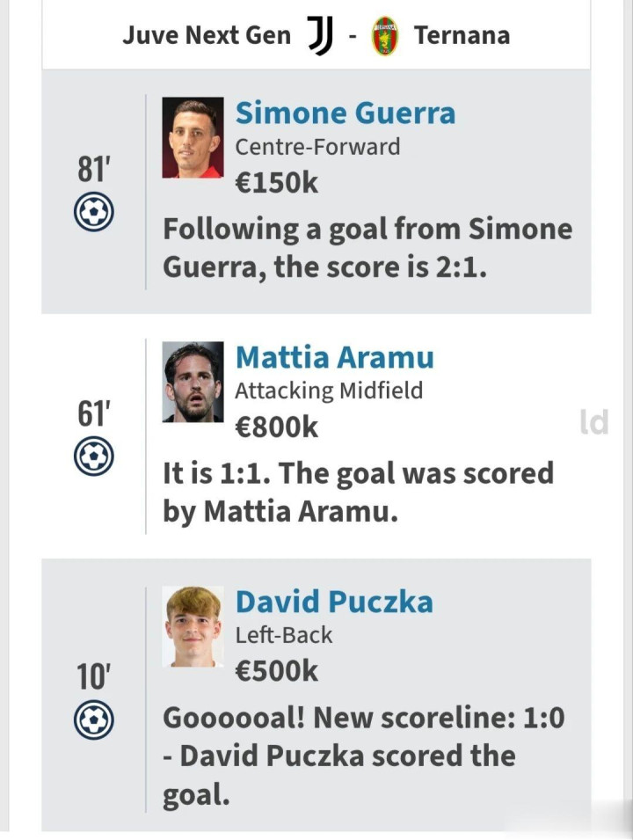Click the 2:1 goal commentary text
Viewport: 633px width, 840px height.
coord(367,248)
